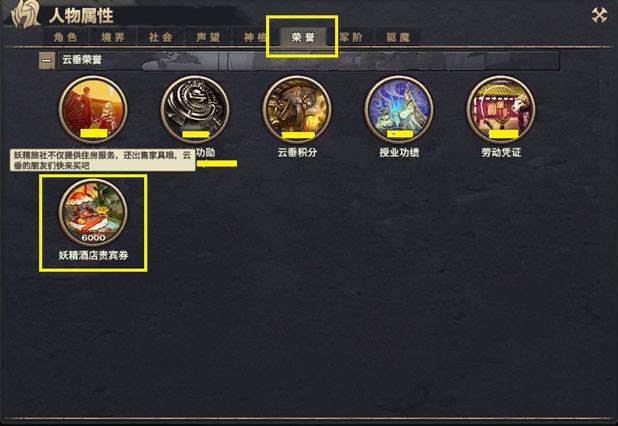618x426 pixels.
Task: Select the 云垂积分 circular icon
Action: (297, 109)
